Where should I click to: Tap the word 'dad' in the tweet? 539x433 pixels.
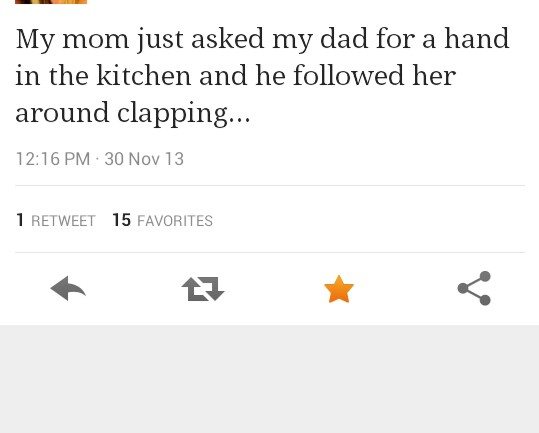coord(344,38)
